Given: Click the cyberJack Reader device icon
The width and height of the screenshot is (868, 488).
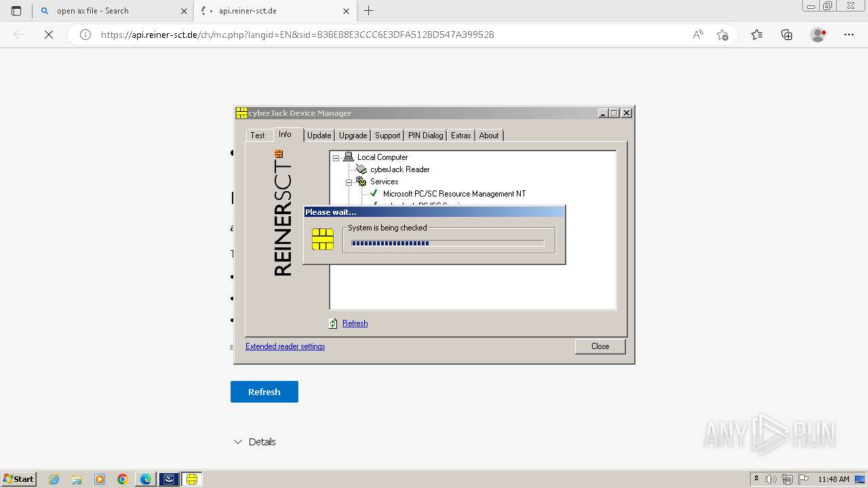Looking at the screenshot, I should (x=361, y=169).
